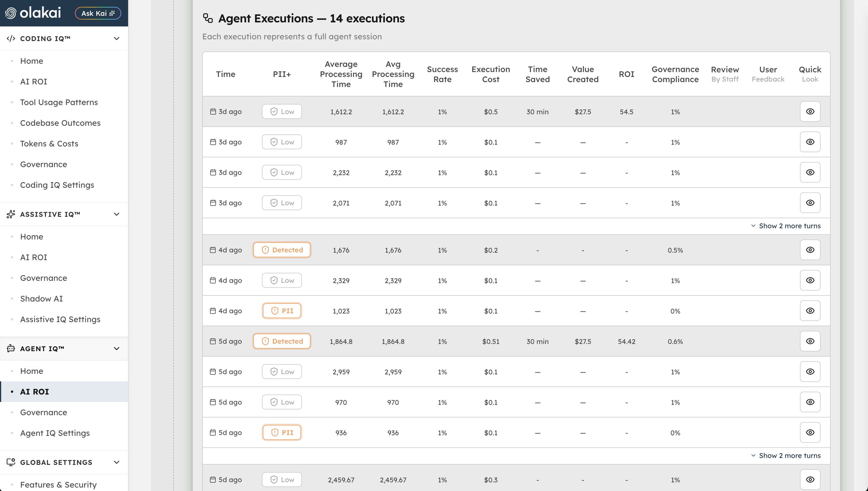The image size is (868, 491).
Task: Open Tool Usage Patterns in Coding IQ
Action: click(x=59, y=102)
